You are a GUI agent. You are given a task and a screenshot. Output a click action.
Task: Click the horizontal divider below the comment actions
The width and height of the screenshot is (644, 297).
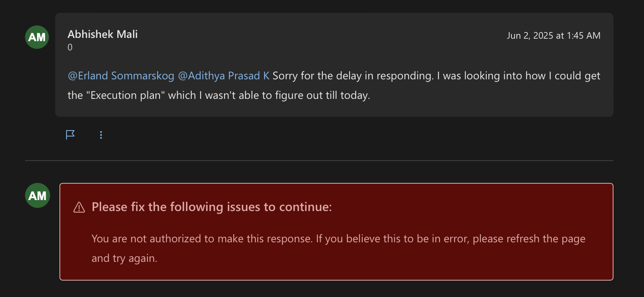coord(319,161)
